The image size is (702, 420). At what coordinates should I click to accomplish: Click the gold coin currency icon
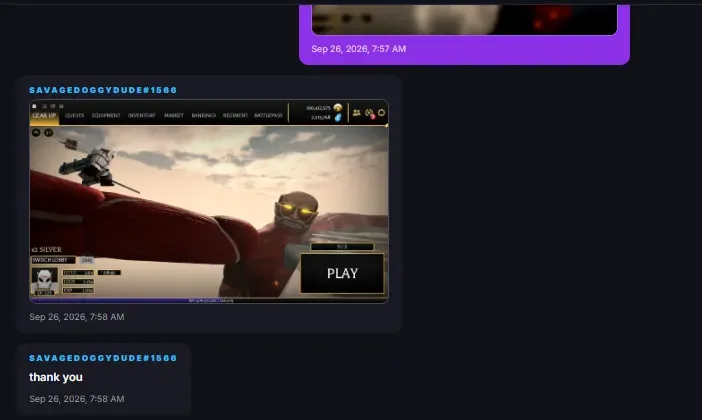tap(338, 108)
